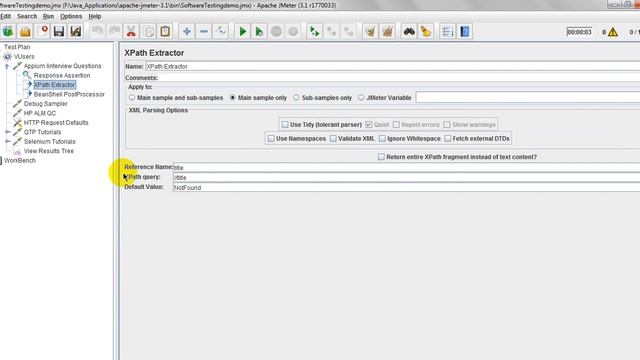Image resolution: width=640 pixels, height=360 pixels.
Task: Click the Save As toolbar icon
Action: click(x=76, y=31)
